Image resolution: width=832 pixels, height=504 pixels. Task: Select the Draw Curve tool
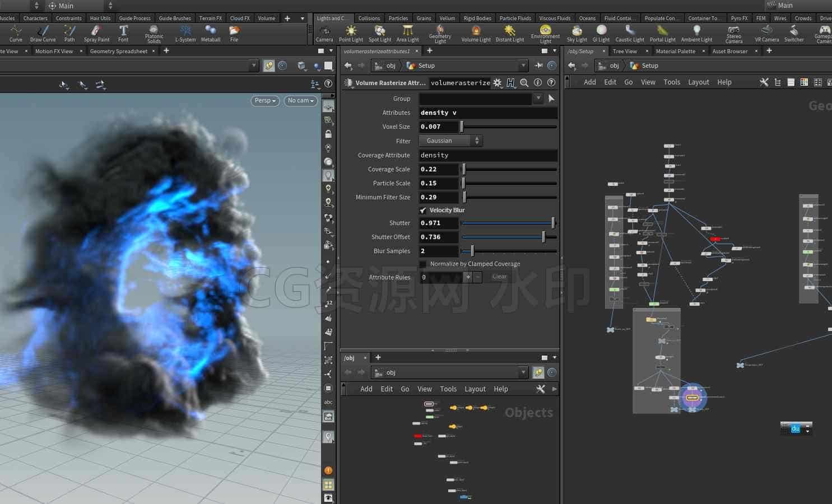point(43,33)
